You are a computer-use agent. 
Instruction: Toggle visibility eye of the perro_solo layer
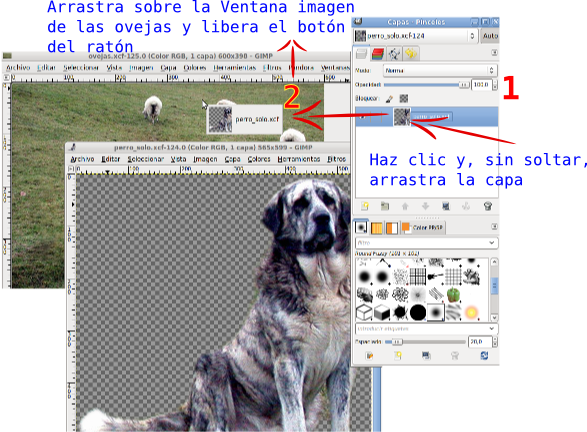(362, 117)
